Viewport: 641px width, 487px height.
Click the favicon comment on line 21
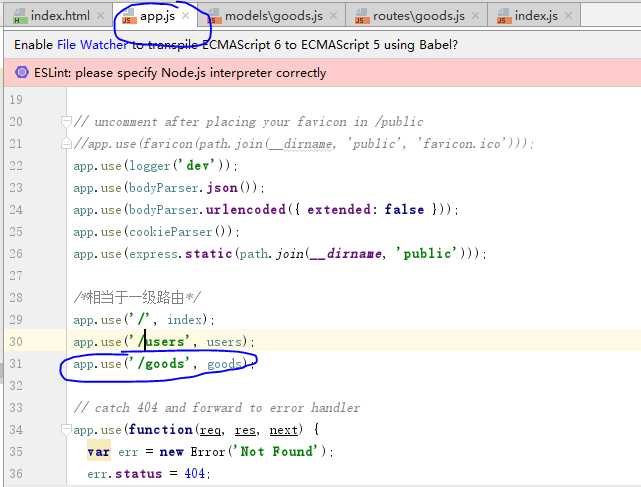pos(304,144)
